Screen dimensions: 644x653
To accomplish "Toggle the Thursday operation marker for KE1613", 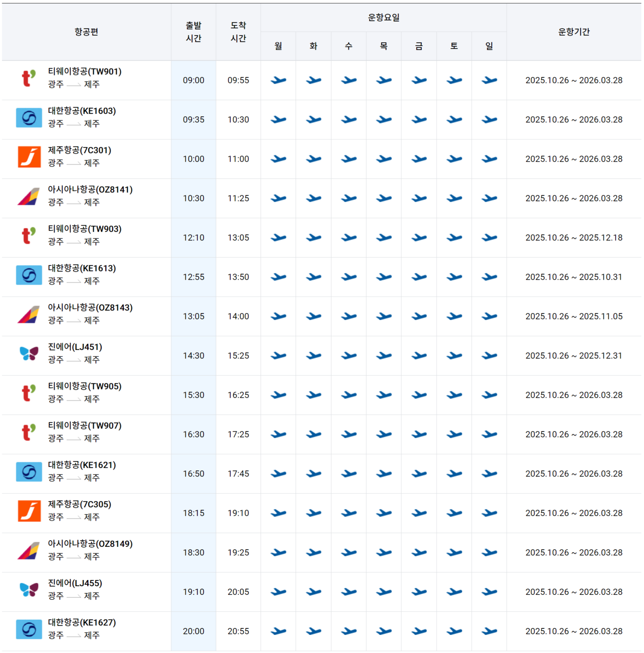I will [384, 277].
